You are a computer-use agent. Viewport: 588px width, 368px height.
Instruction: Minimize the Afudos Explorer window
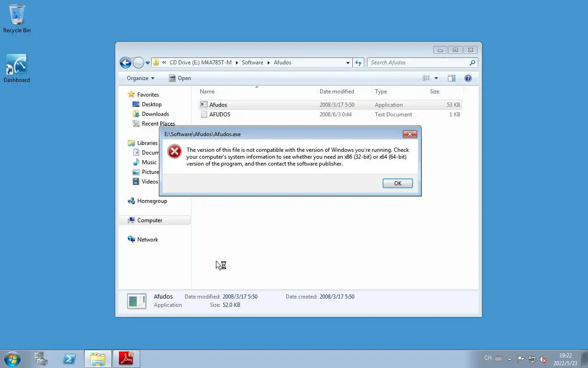click(x=440, y=50)
